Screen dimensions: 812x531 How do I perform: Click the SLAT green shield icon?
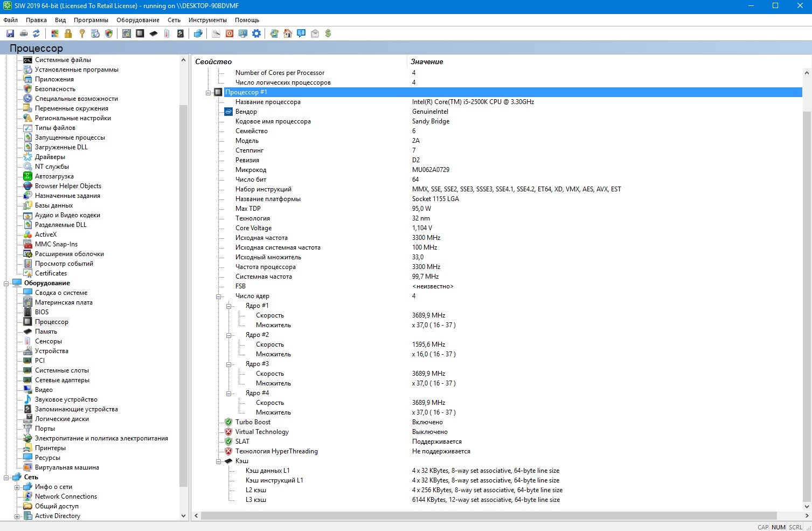pyautogui.click(x=228, y=442)
